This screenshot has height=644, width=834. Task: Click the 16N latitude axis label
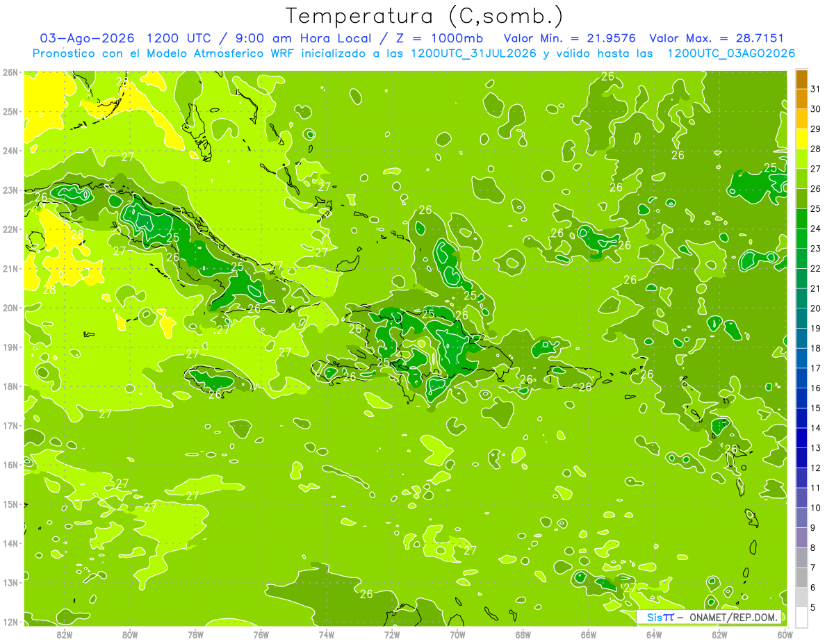coord(10,465)
